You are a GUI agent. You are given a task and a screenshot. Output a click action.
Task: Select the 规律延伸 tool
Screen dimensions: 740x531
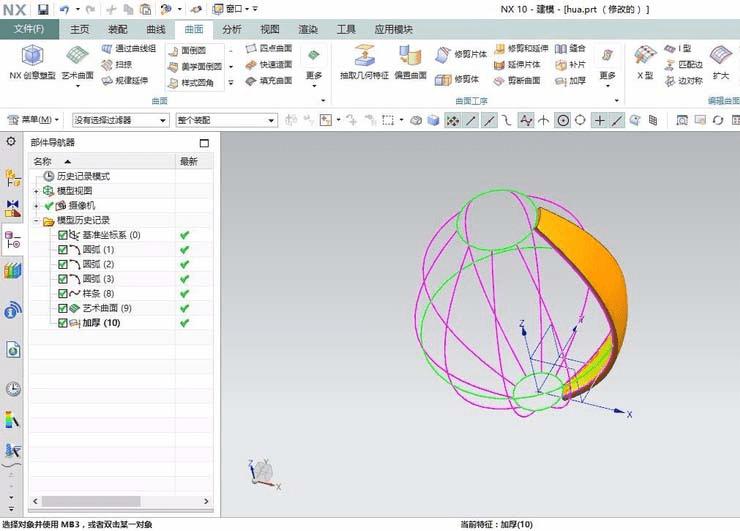(125, 81)
